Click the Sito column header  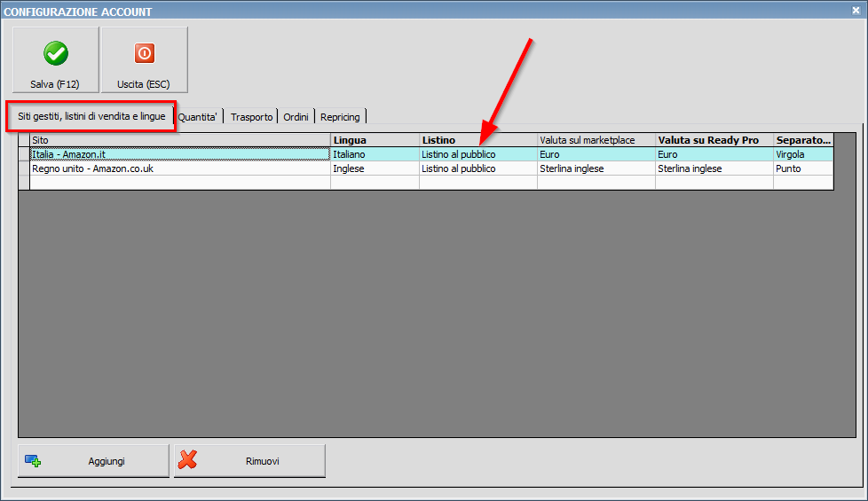tap(180, 140)
